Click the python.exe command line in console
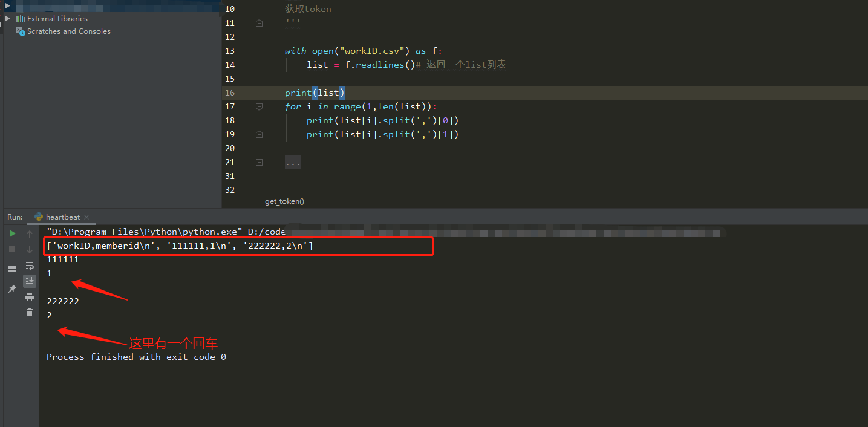The image size is (868, 427). 166,232
